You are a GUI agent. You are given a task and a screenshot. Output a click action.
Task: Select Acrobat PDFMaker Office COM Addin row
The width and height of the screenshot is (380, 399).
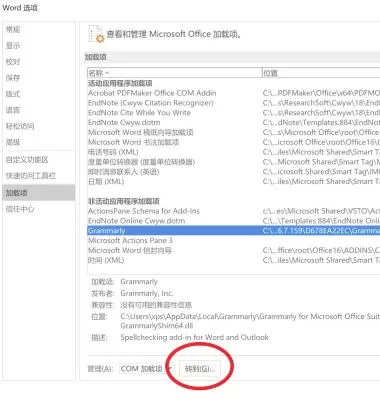234,93
